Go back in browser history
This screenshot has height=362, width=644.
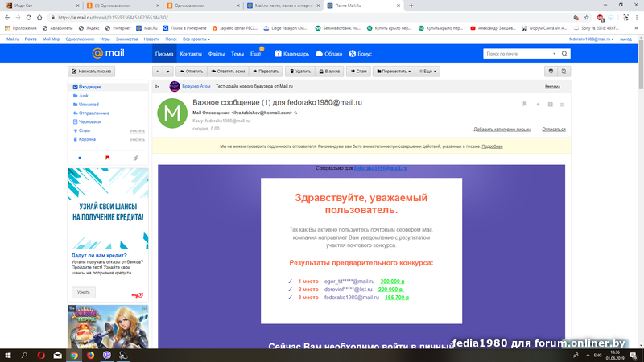click(x=7, y=17)
